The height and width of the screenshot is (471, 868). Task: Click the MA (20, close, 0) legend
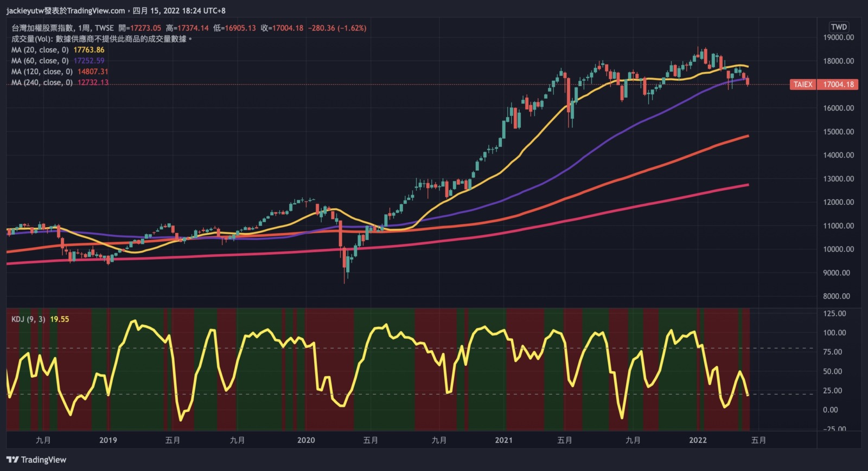tap(41, 50)
